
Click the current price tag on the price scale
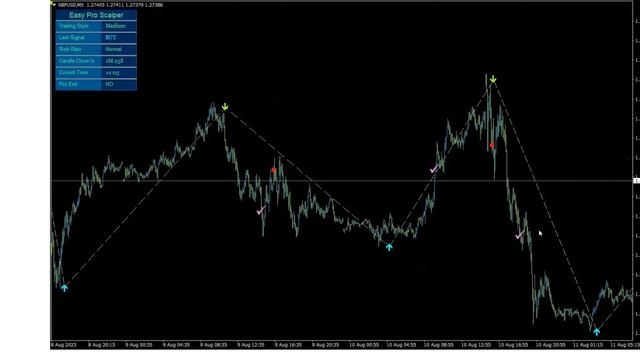coord(636,180)
